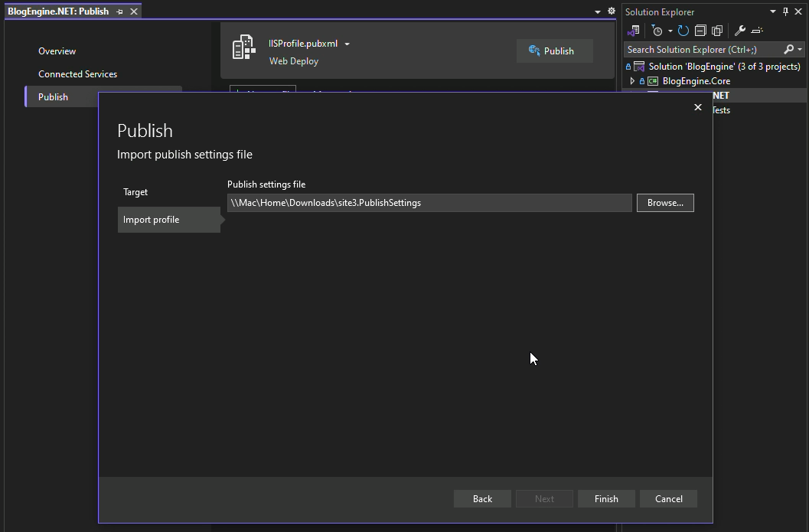Click the Publish settings file path field

429,203
